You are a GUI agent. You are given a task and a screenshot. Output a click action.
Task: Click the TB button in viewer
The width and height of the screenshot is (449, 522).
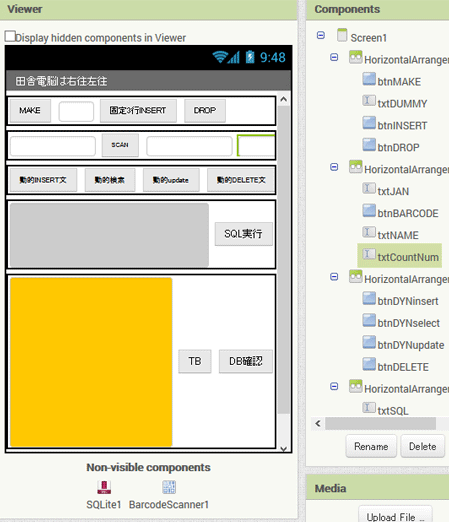tap(195, 361)
